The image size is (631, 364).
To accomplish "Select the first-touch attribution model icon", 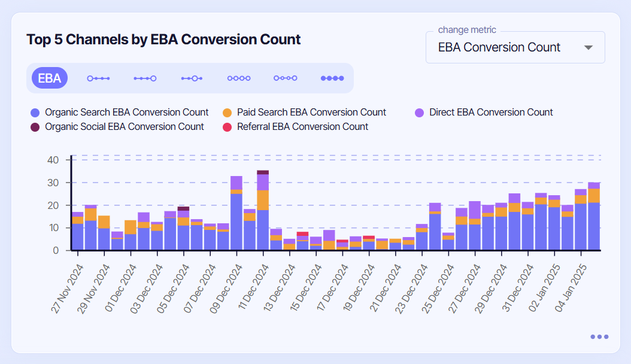I will [x=98, y=78].
